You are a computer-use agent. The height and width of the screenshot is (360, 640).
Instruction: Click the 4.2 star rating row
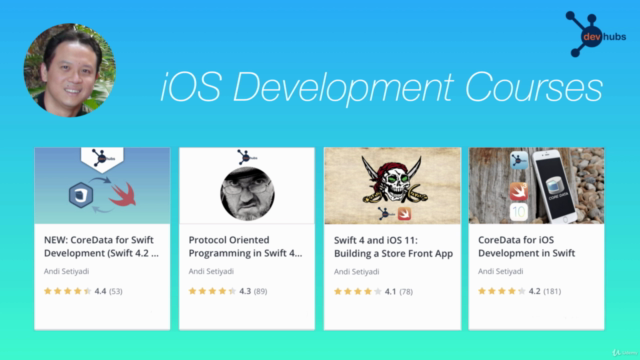point(520,291)
